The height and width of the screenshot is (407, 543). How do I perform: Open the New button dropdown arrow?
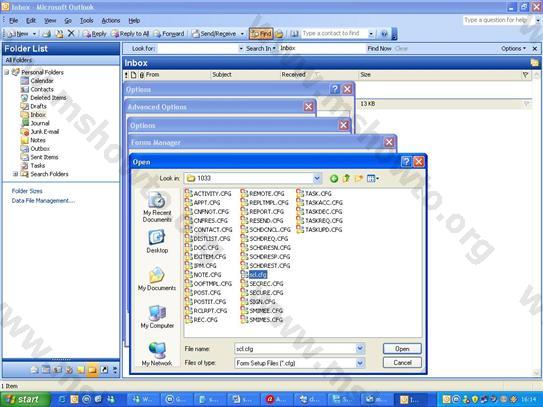[34, 34]
